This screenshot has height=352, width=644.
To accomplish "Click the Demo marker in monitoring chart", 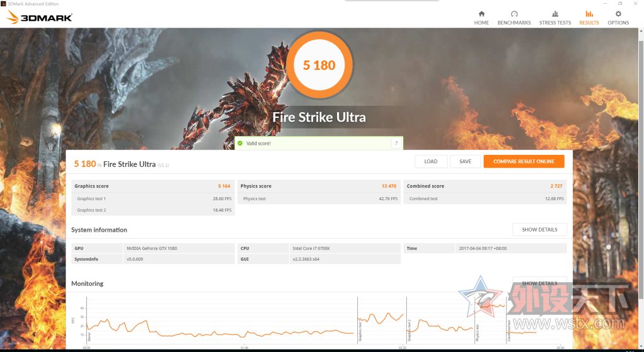I will 89,337.
